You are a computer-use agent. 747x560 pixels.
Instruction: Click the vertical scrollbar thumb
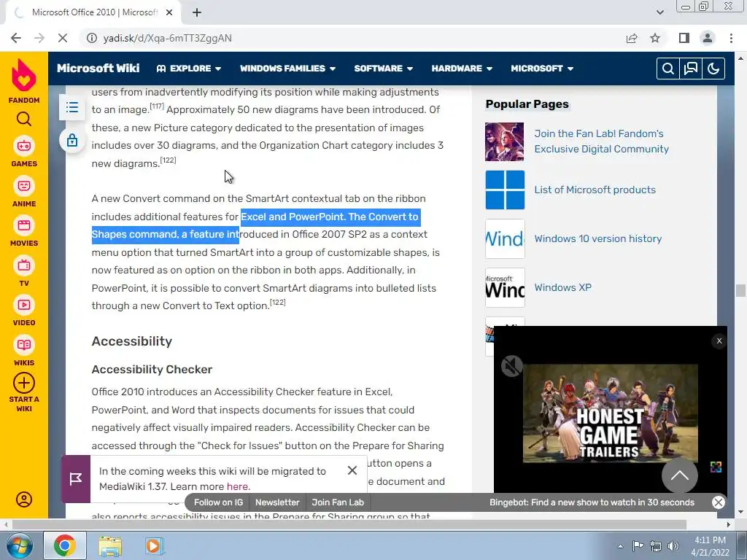(x=740, y=290)
